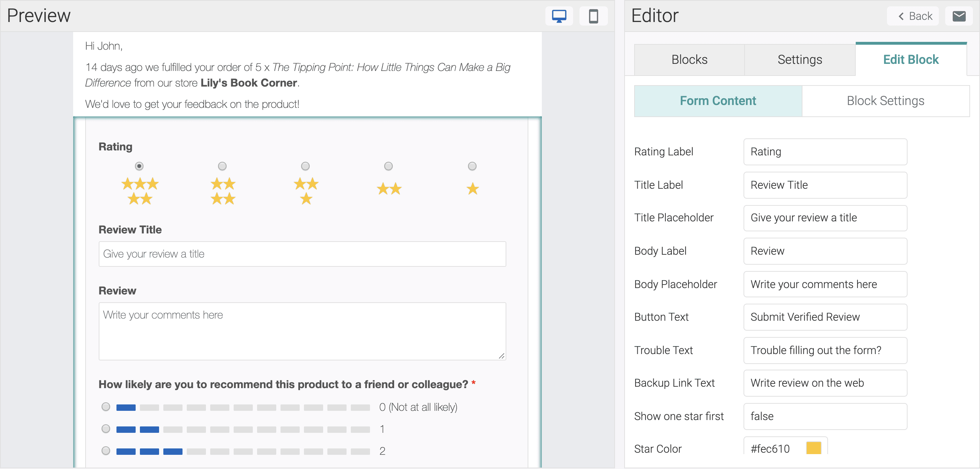
Task: Select the 0 Not at all likely option
Action: [x=105, y=407]
